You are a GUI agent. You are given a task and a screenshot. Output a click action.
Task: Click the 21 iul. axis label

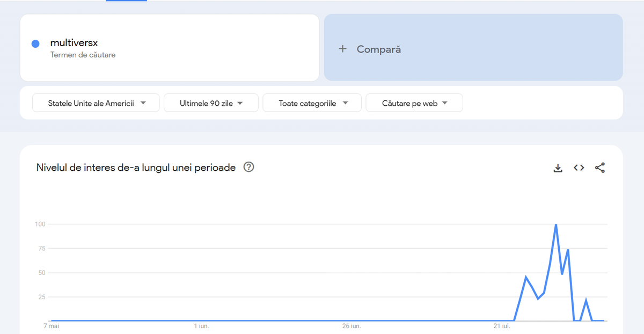pos(502,326)
